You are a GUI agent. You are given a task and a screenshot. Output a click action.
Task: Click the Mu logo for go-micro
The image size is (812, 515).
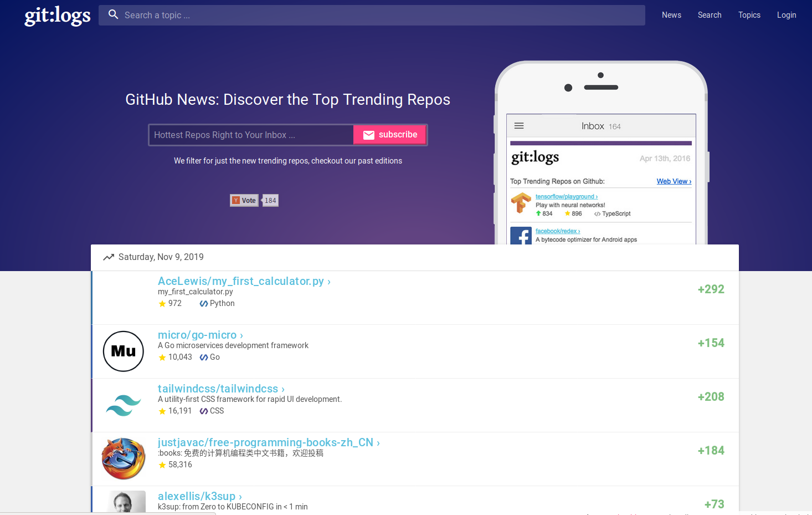[124, 351]
